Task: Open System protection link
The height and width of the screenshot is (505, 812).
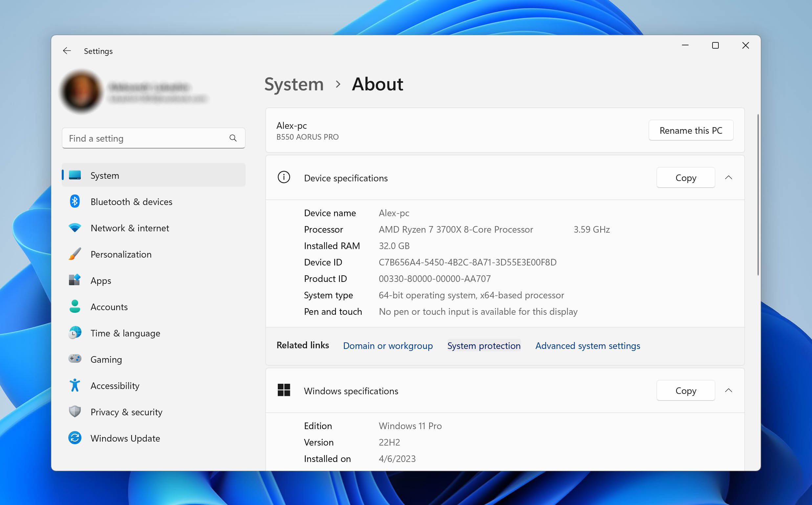Action: coord(484,345)
